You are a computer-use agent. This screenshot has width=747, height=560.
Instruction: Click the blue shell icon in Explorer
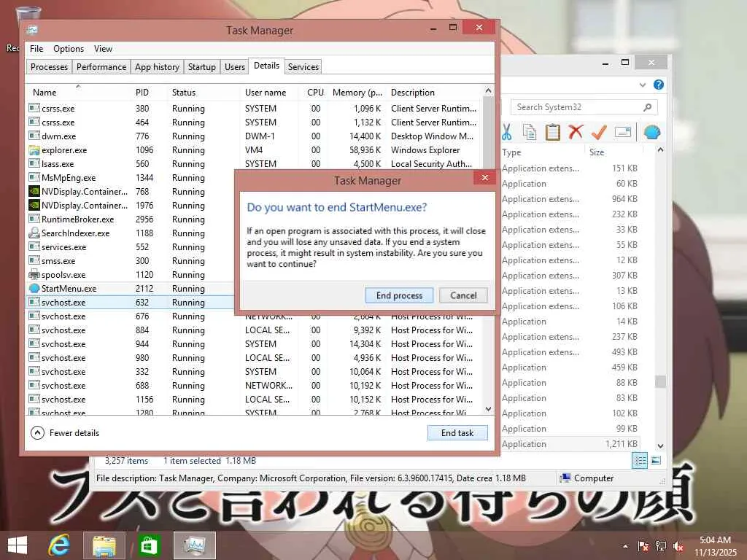651,132
